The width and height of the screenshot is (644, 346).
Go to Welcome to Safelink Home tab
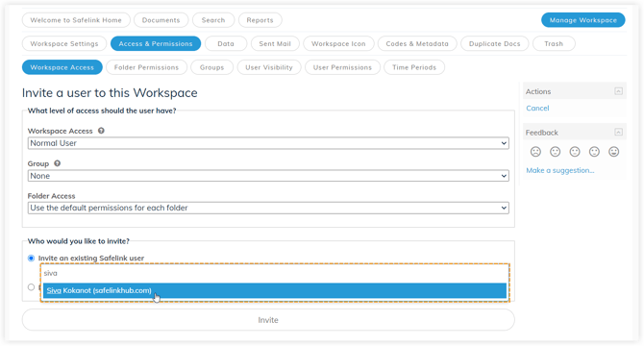click(76, 20)
